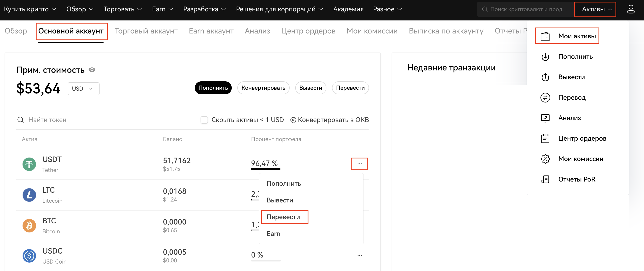Click the analysis icon beside Анализ in menu

tap(545, 118)
